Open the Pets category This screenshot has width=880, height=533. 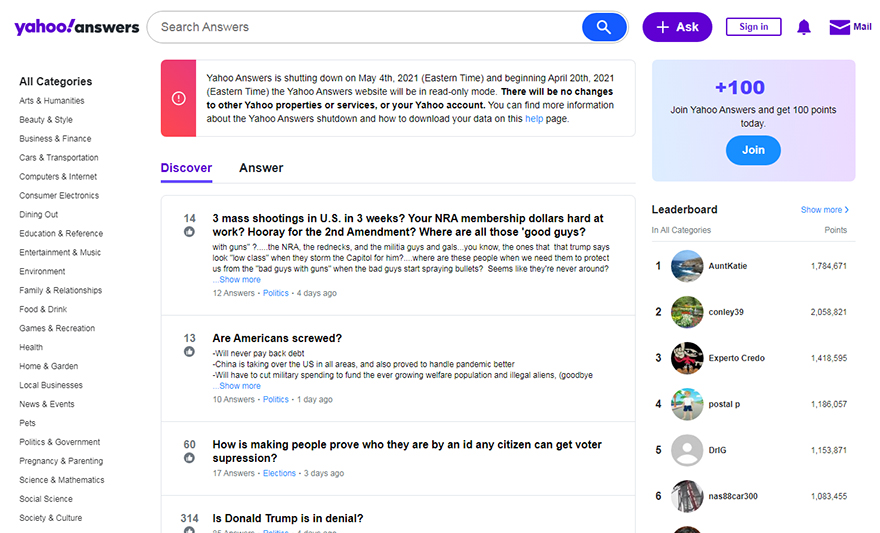pyautogui.click(x=28, y=423)
